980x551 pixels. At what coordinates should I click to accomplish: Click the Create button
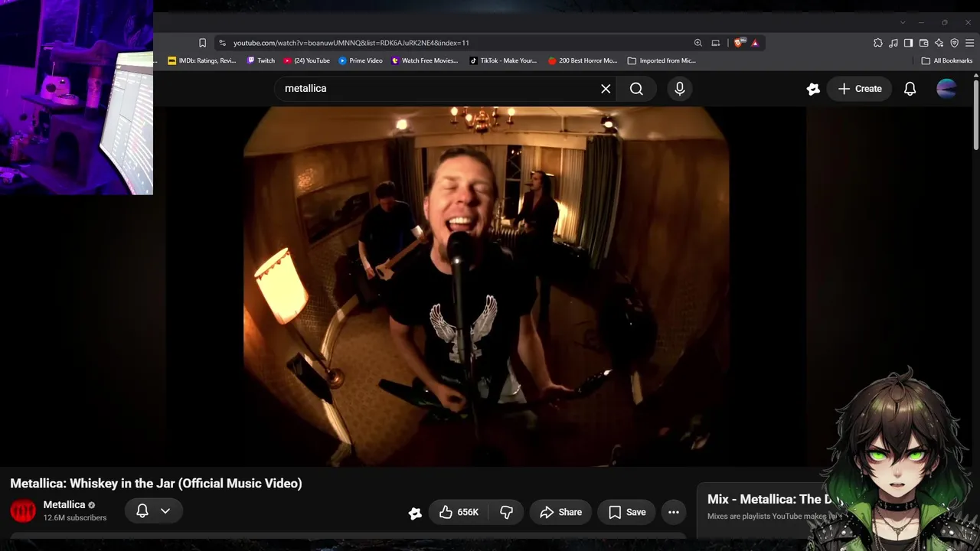coord(860,89)
